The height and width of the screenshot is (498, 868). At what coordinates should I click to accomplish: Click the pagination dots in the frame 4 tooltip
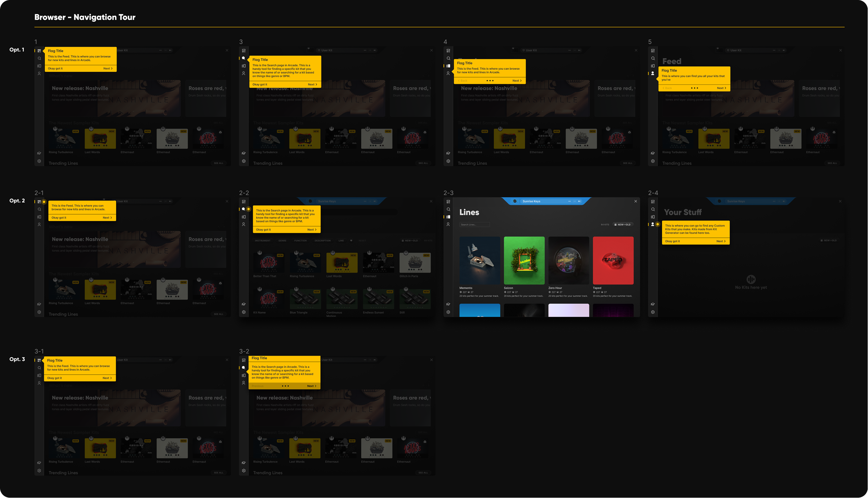tap(490, 81)
